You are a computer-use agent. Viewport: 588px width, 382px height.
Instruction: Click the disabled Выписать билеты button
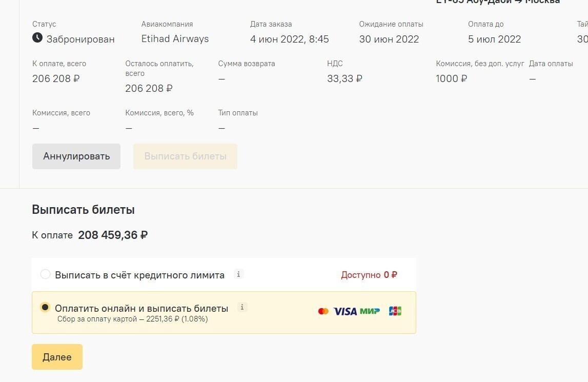tap(185, 156)
